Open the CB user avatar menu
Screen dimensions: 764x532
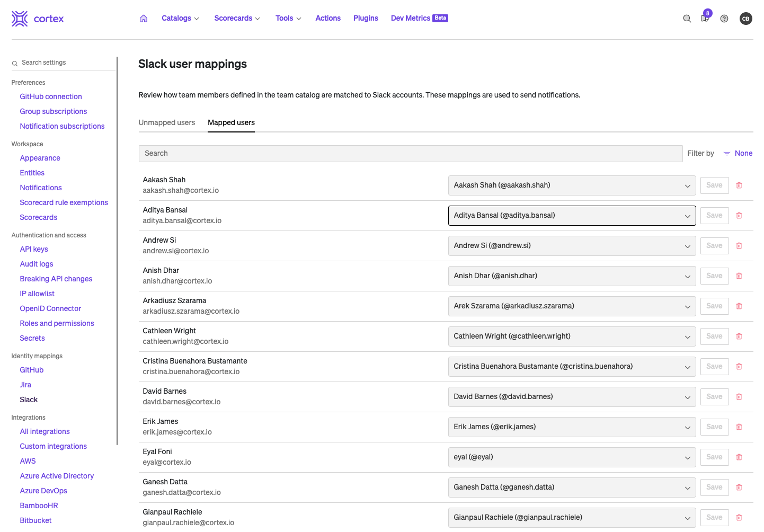tap(745, 19)
